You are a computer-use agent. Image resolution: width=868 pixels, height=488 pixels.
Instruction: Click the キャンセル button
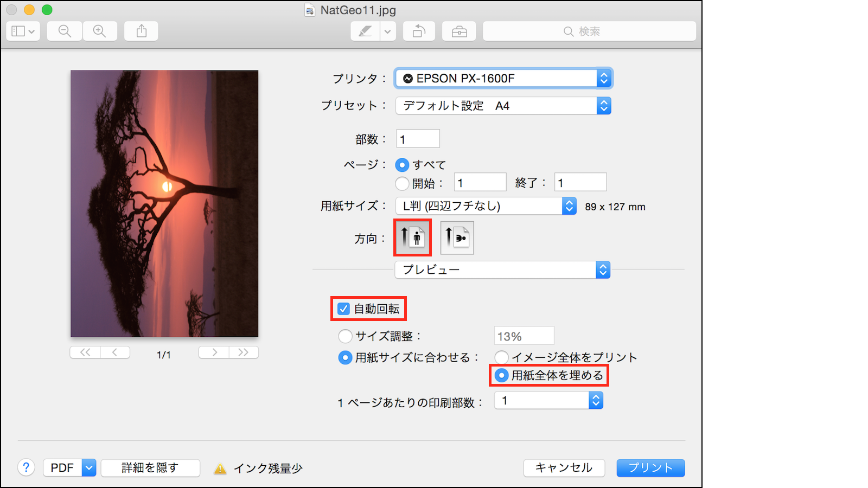(564, 467)
